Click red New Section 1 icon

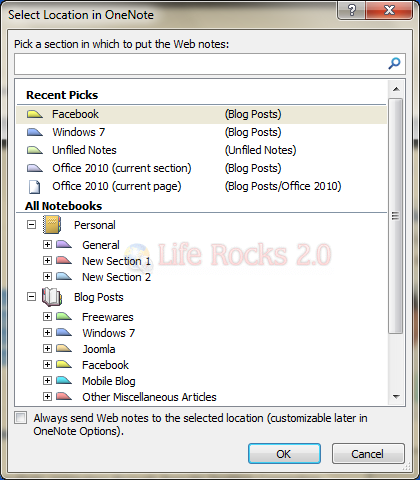[x=64, y=260]
